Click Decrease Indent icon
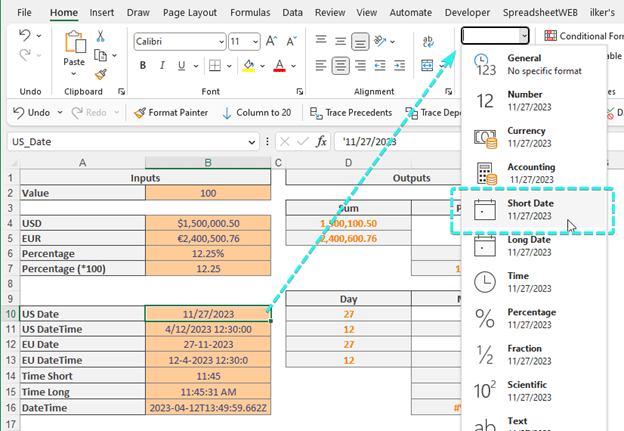 [380, 65]
